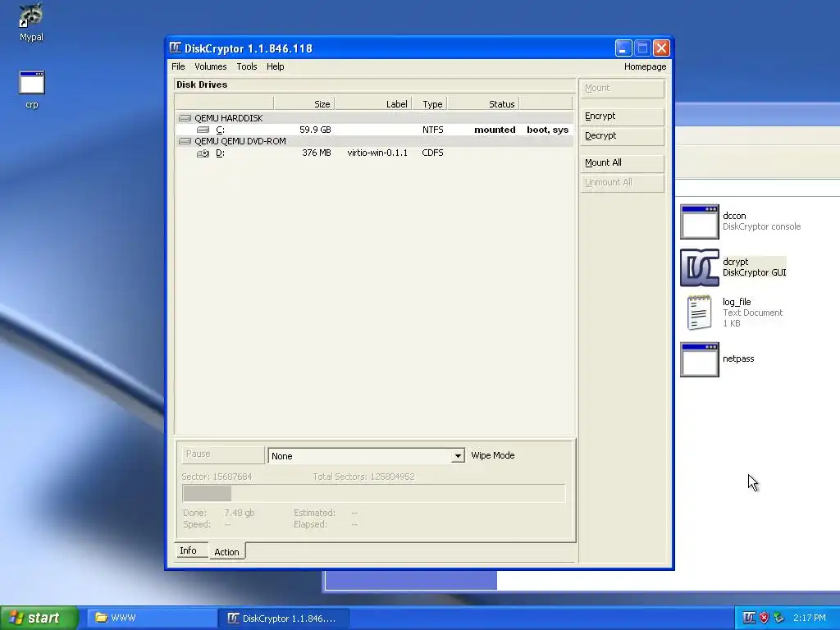Sort by the Size column header
The height and width of the screenshot is (630, 840).
pyautogui.click(x=304, y=104)
